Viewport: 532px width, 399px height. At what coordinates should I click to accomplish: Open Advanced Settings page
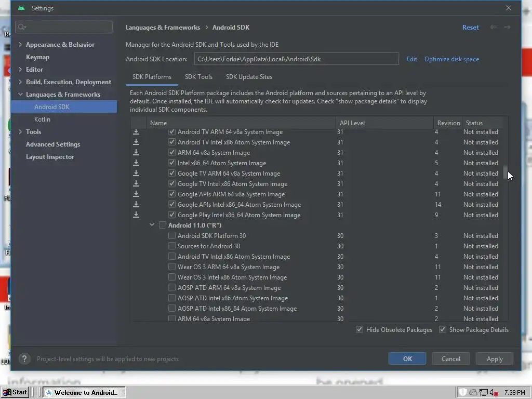(53, 144)
